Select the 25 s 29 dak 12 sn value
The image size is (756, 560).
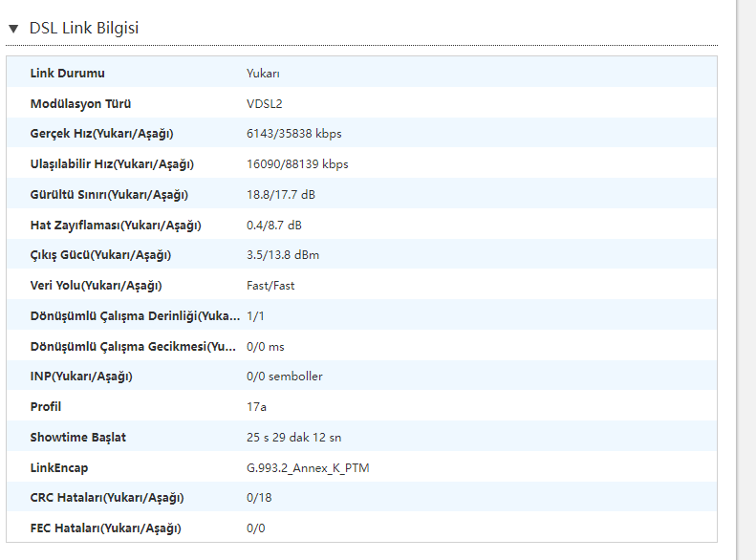(x=294, y=437)
